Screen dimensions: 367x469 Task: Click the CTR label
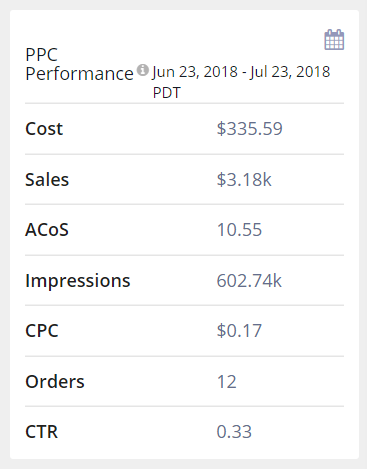click(42, 432)
